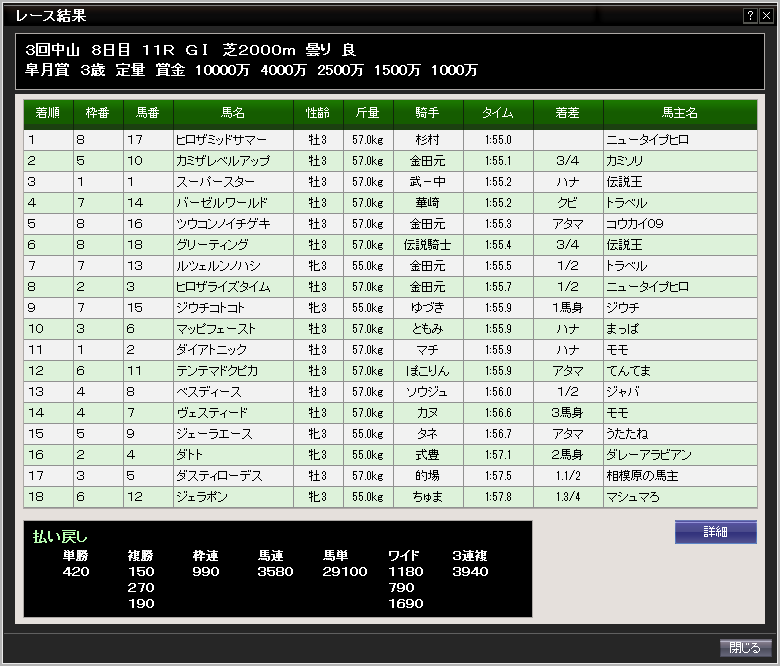
Task: Select horse ヒロザミッドサマー in first place
Action: tap(390, 140)
